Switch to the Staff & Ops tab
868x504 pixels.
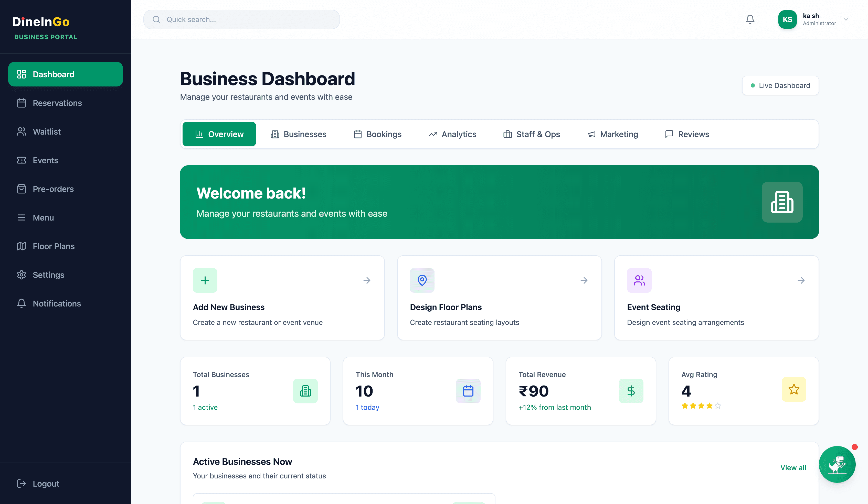[x=532, y=134]
